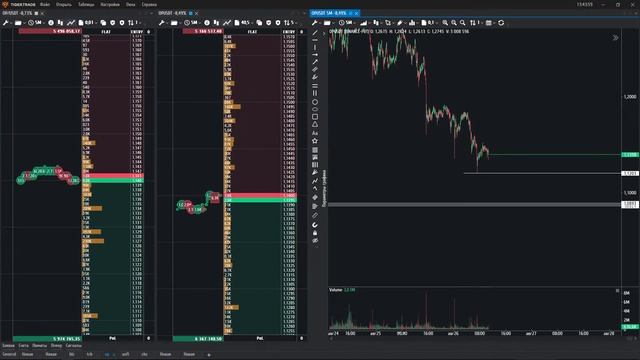
Task: Open the Счета bottom tab
Action: [23, 346]
